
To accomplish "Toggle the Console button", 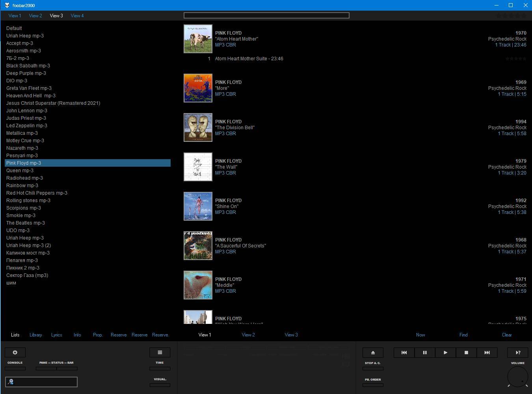I will (15, 368).
